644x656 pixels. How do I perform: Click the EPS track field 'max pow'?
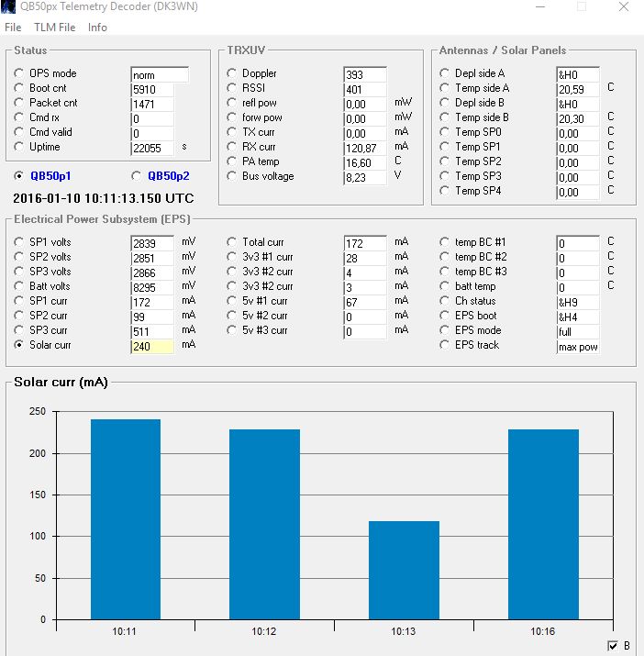click(578, 346)
